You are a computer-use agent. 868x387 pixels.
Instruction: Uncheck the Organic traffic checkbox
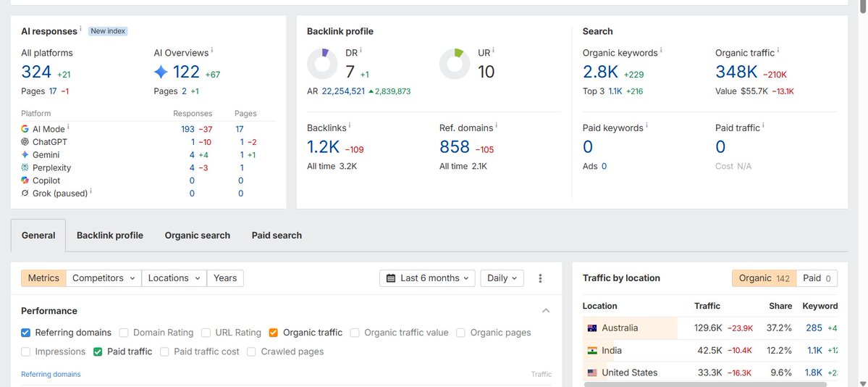tap(274, 333)
